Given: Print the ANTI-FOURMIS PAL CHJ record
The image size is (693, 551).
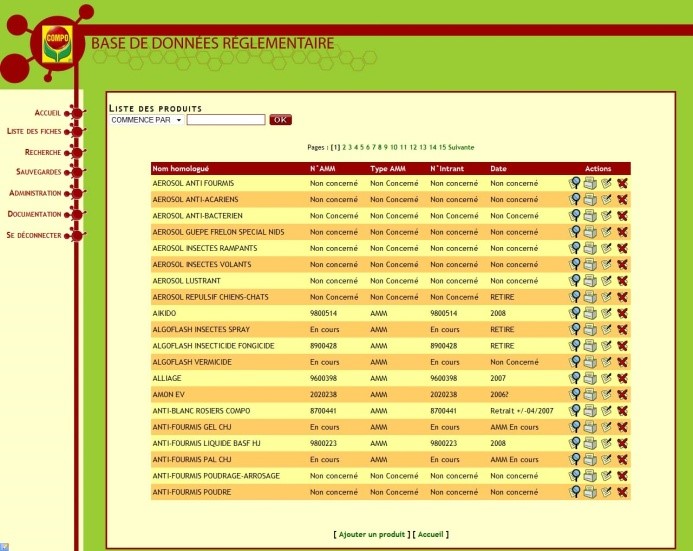Looking at the screenshot, I should [x=590, y=459].
